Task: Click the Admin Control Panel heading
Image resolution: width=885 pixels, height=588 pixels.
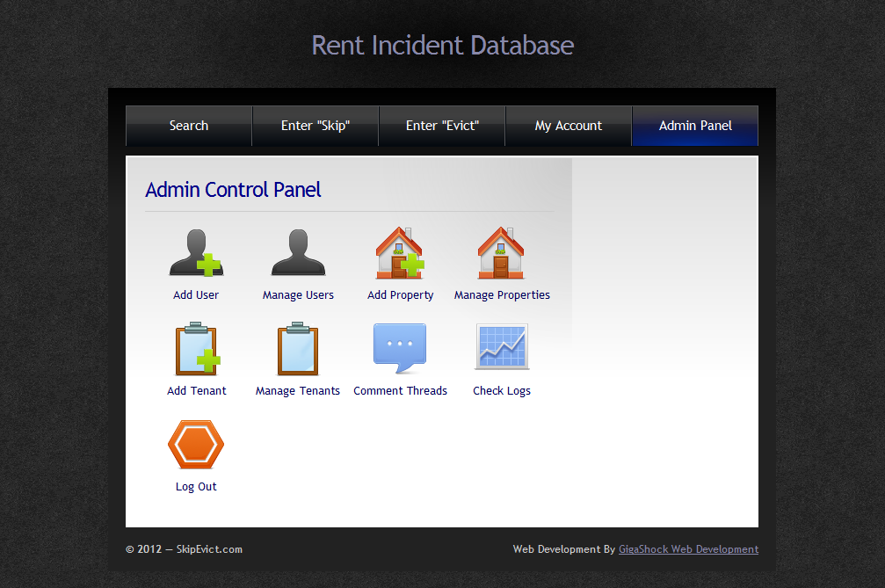Action: coord(233,190)
